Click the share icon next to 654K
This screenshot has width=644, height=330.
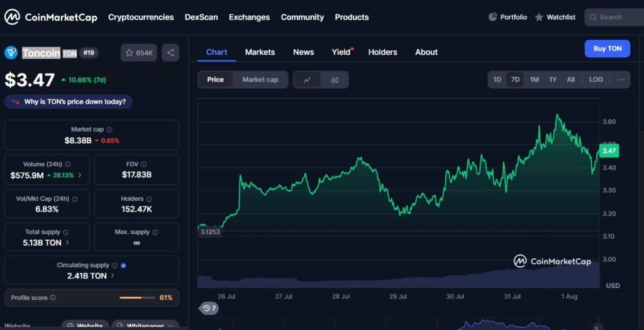click(x=170, y=53)
